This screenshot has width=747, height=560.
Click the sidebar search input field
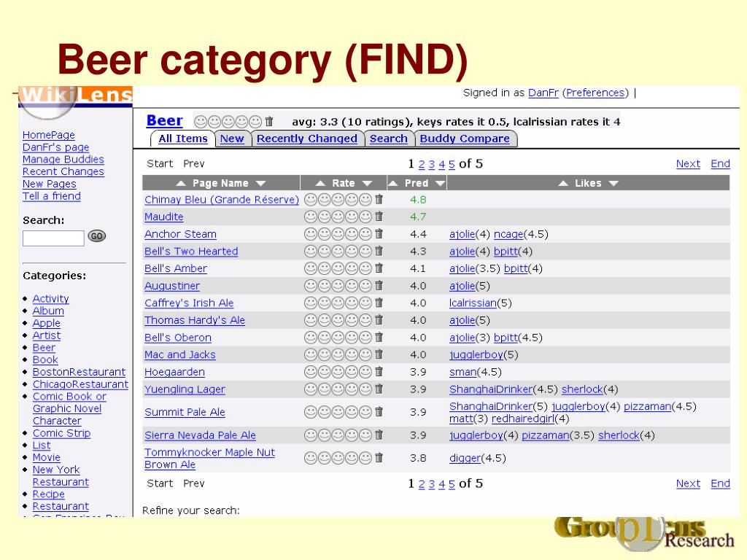tap(53, 238)
